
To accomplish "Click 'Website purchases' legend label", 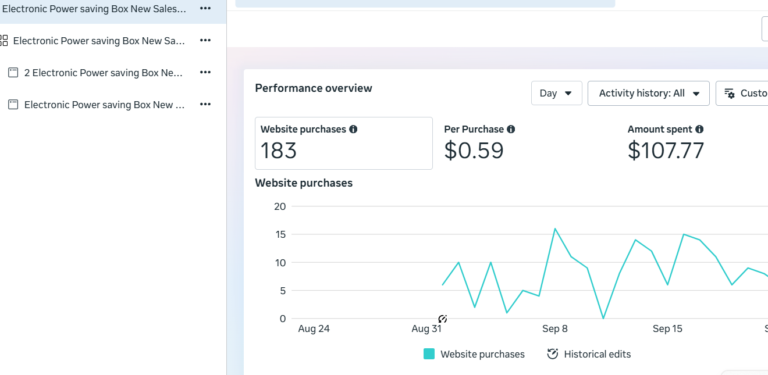I will coord(482,354).
